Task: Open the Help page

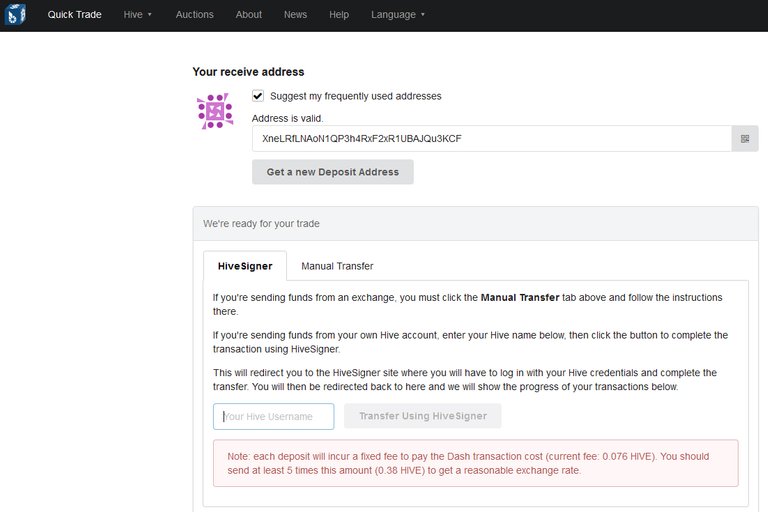Action: [x=339, y=15]
